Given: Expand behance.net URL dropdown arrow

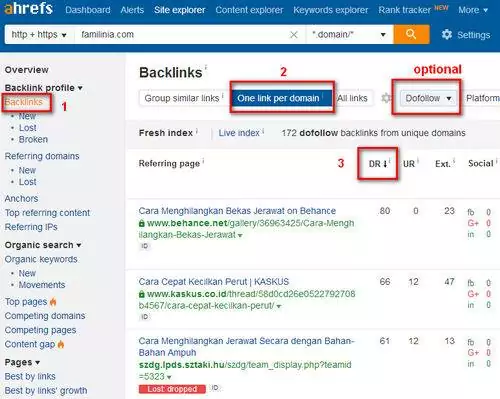Looking at the screenshot, I should 240,235.
